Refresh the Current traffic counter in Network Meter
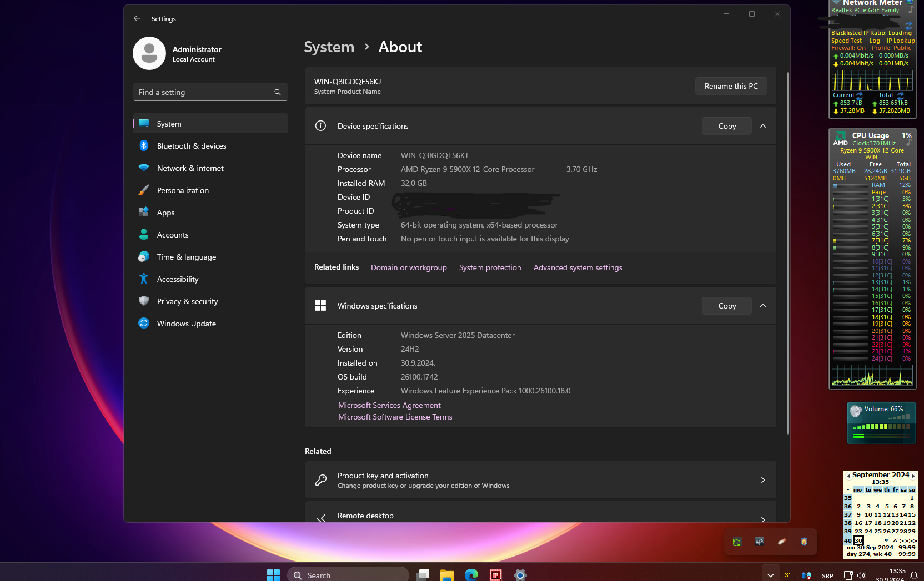This screenshot has height=581, width=924. coord(860,95)
